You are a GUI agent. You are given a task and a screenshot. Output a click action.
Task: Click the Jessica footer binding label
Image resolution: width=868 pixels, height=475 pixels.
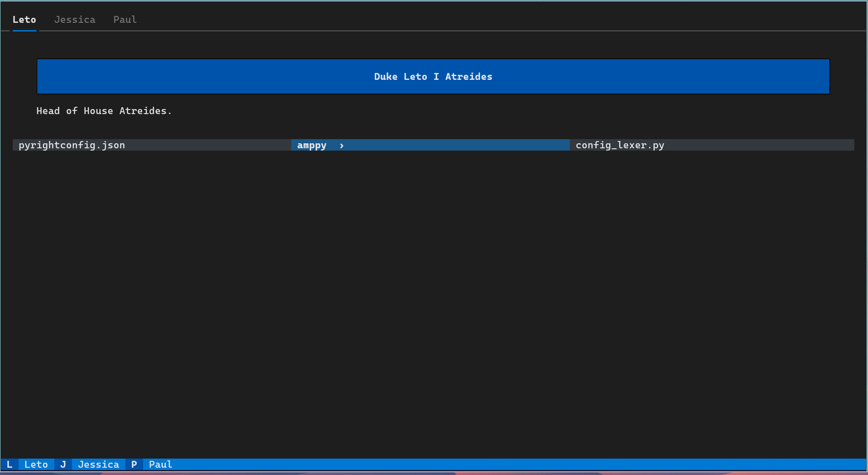tap(98, 465)
